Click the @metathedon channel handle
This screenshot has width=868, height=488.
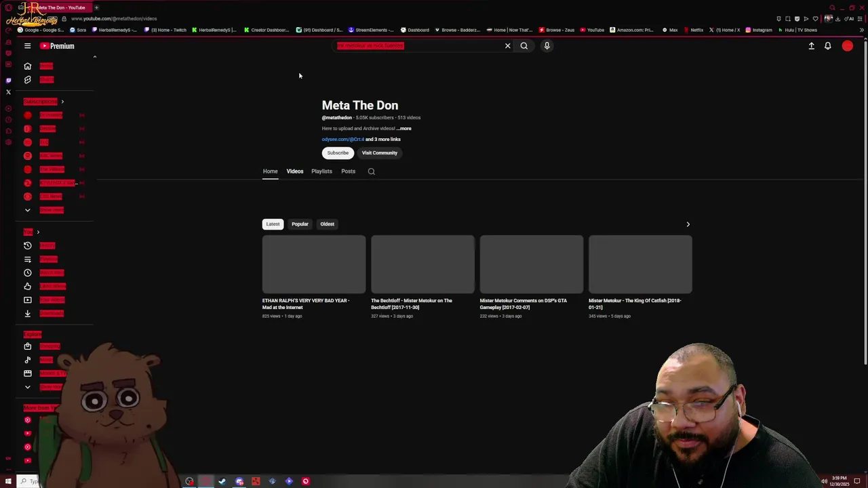tap(337, 118)
